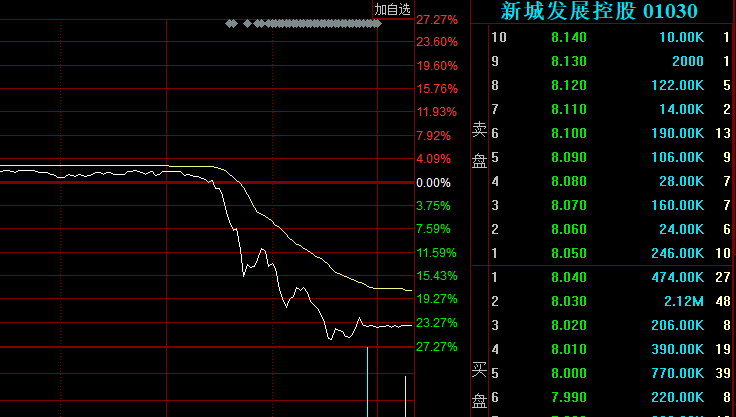Click the 买盘 buy-side label
Image resolution: width=736 pixels, height=417 pixels.
tap(479, 385)
